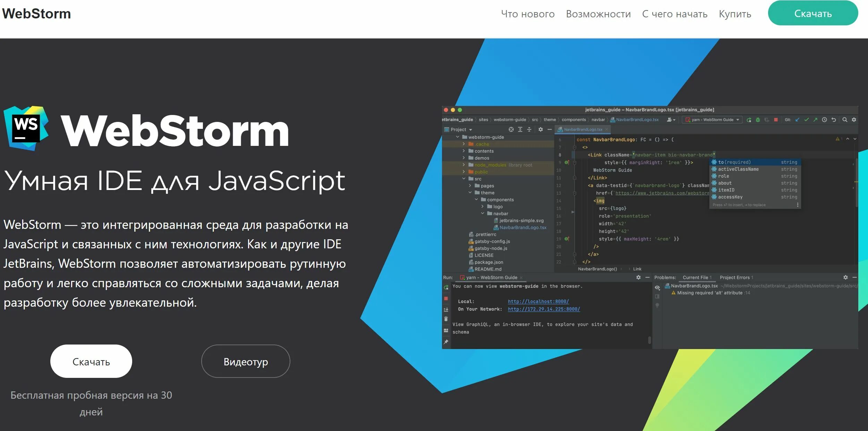Viewport: 868px width, 431px height.
Task: Click collapse all icon in Project panel
Action: coord(529,130)
